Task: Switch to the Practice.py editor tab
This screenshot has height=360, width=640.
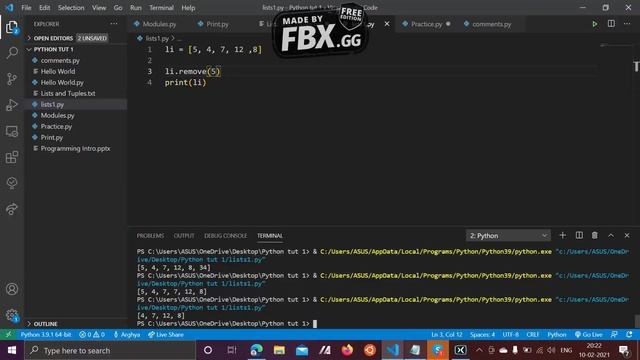Action: [427, 24]
